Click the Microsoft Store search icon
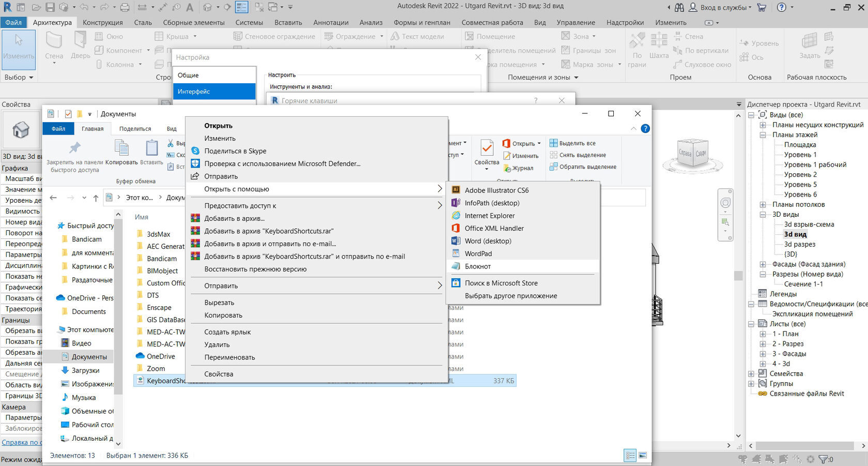The width and height of the screenshot is (868, 466). click(x=456, y=283)
